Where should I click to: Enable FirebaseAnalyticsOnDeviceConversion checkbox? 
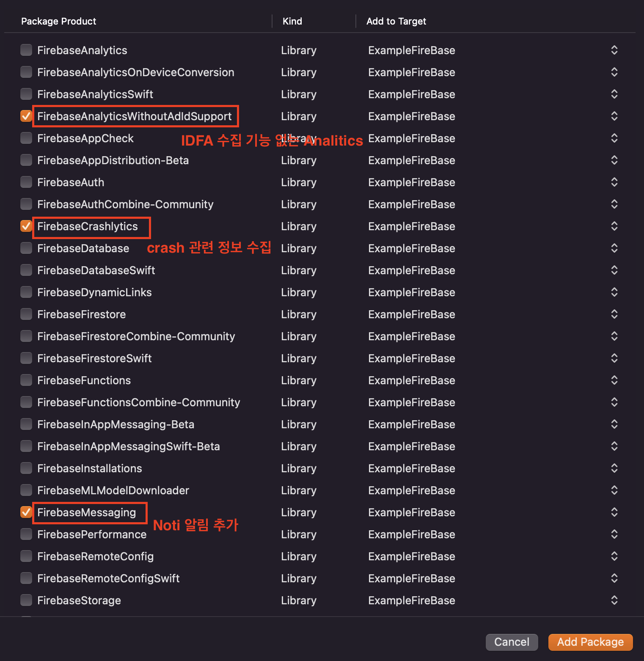coord(26,72)
